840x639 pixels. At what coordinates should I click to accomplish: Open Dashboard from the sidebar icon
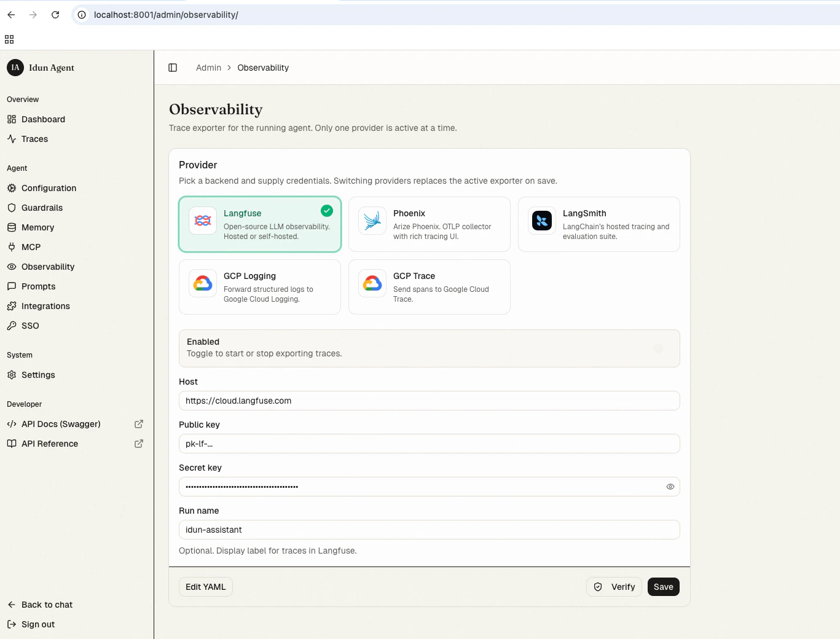tap(12, 119)
